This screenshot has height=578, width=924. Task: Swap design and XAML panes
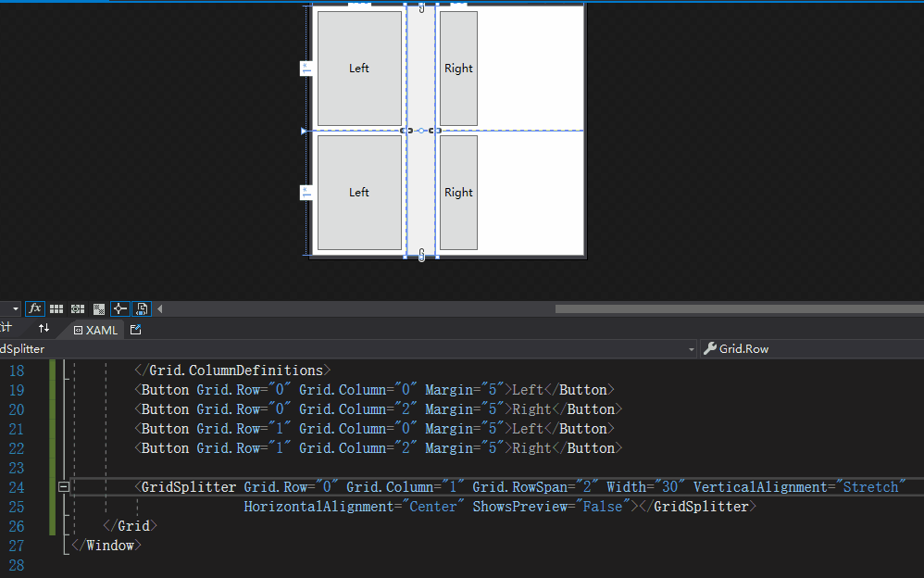click(x=44, y=328)
